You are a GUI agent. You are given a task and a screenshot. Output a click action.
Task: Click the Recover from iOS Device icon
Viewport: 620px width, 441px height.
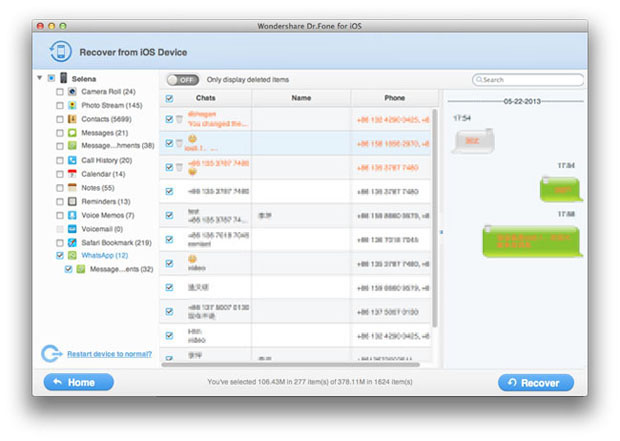coord(60,52)
